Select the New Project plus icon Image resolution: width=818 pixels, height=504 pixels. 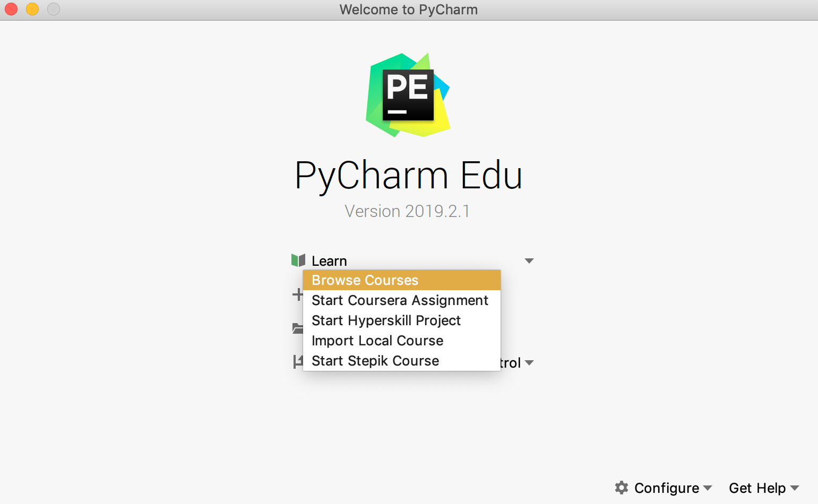[x=299, y=294]
